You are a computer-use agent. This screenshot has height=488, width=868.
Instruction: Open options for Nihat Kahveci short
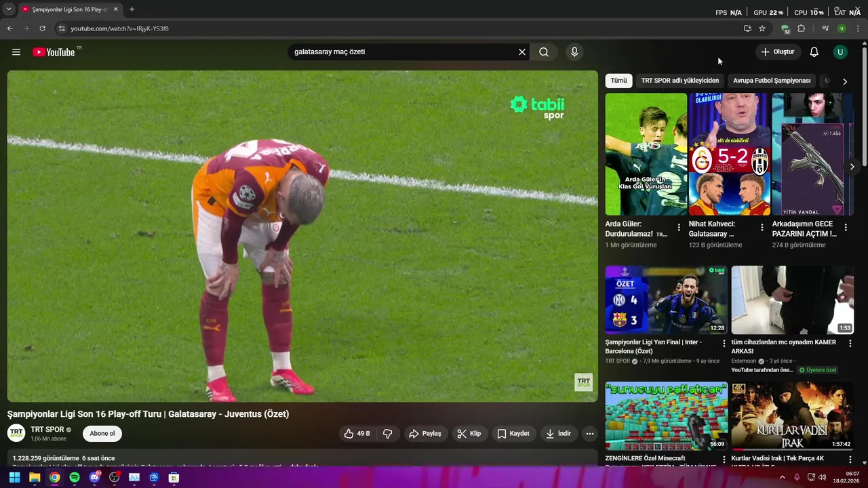click(762, 228)
